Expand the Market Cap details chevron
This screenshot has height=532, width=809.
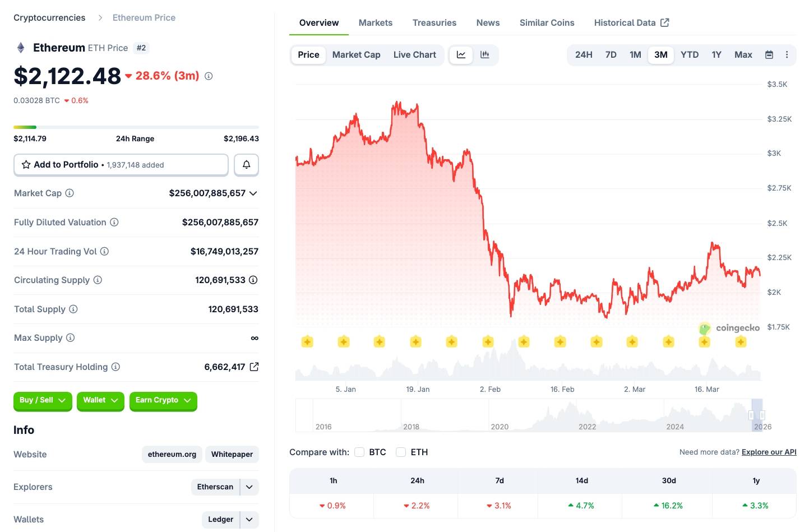[253, 193]
